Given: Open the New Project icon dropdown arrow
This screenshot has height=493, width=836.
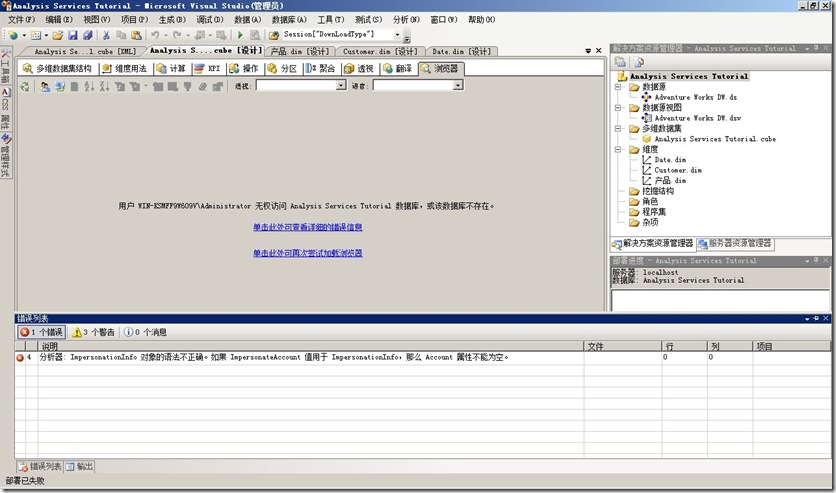Looking at the screenshot, I should pos(23,36).
